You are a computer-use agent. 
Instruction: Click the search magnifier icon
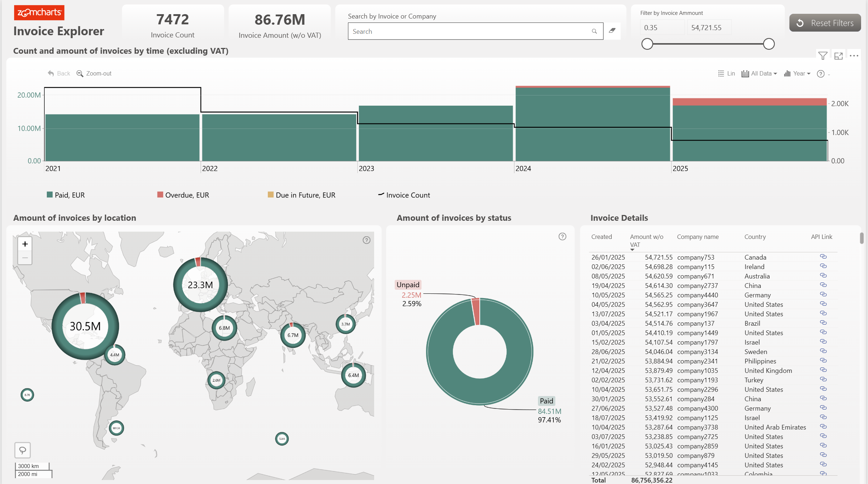[x=594, y=31]
